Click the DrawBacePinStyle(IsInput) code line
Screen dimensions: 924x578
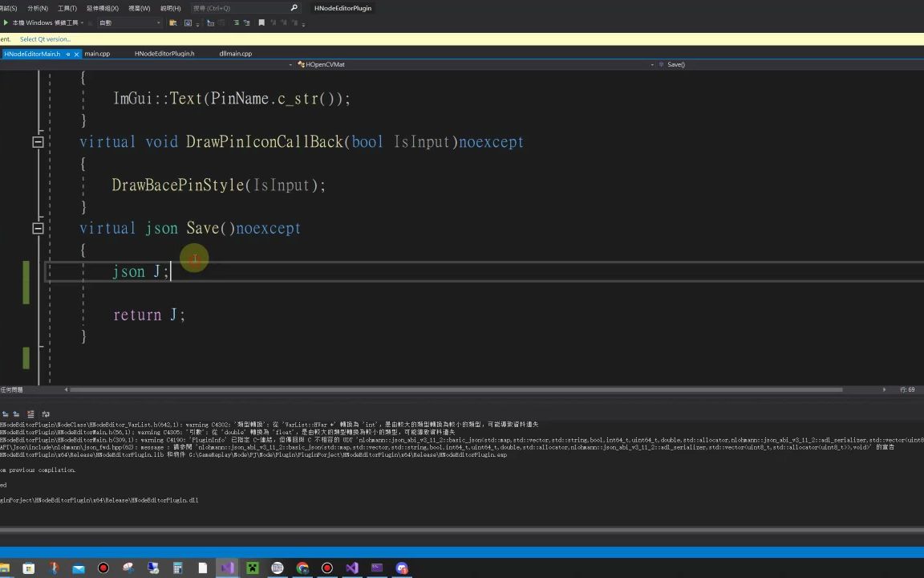219,185
